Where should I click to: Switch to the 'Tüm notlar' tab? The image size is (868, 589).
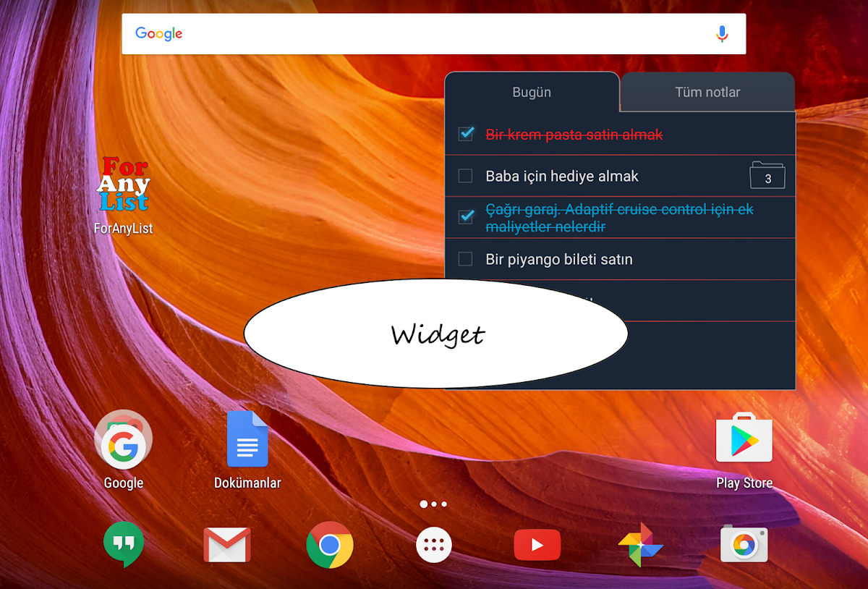(x=707, y=93)
